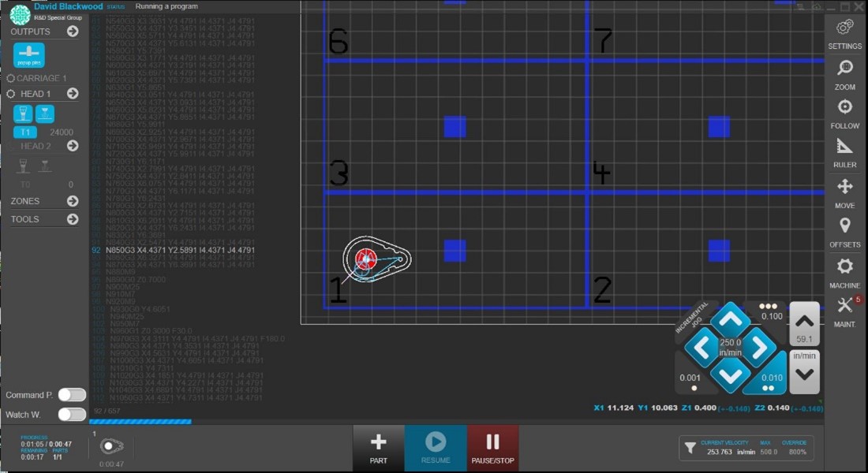This screenshot has height=473, width=868.
Task: Click the eye visibility icon above the part timer
Action: (x=110, y=445)
